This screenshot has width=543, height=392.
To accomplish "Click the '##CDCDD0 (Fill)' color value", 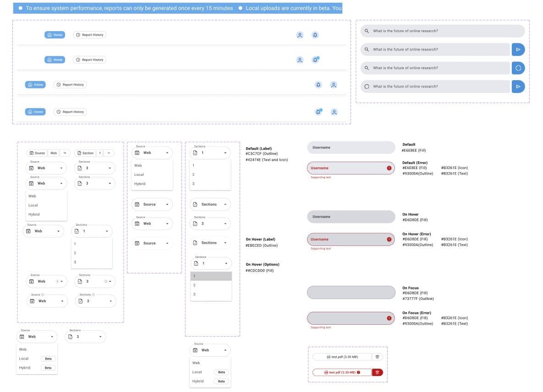I will 260,271.
